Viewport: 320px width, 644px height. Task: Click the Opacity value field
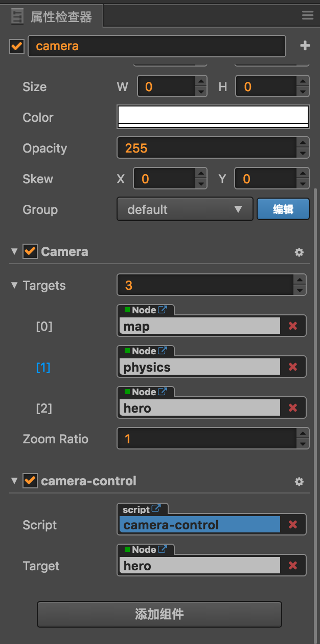click(205, 148)
